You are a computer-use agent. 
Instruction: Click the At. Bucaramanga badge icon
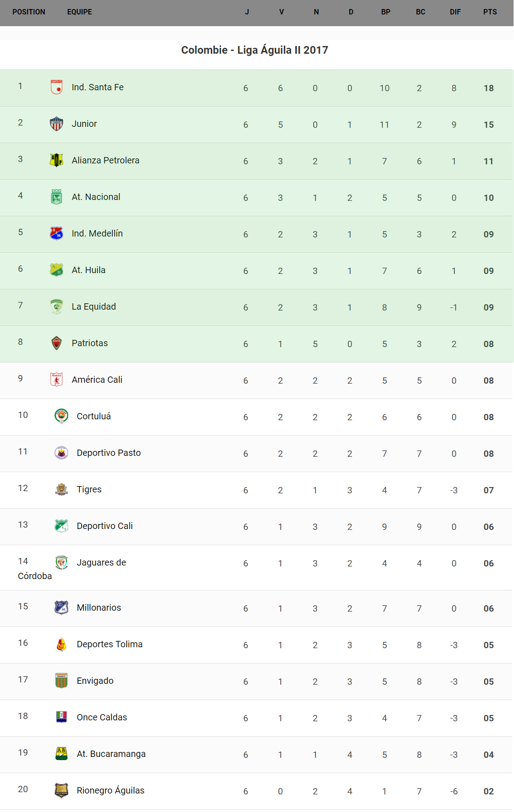(x=61, y=754)
